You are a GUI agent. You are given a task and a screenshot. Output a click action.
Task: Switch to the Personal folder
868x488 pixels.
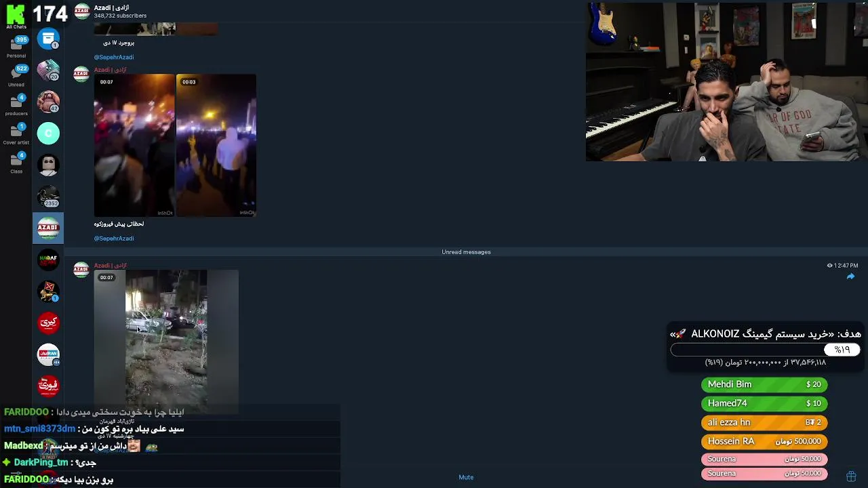tap(16, 47)
